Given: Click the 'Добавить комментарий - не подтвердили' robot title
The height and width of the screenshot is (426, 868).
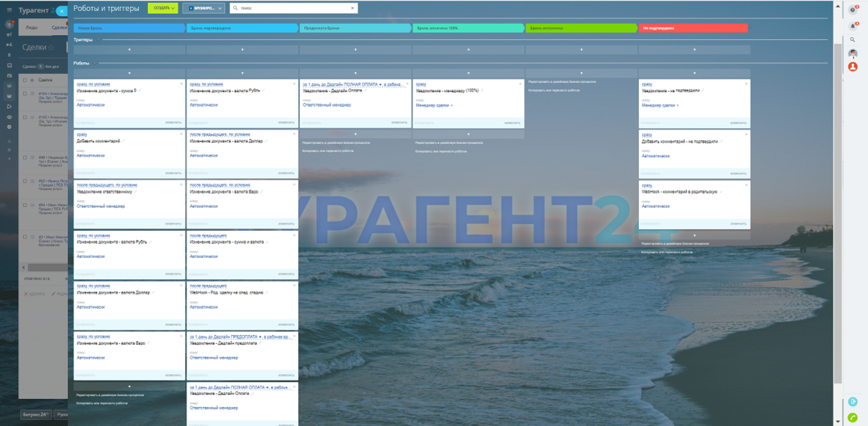Looking at the screenshot, I should pos(679,142).
